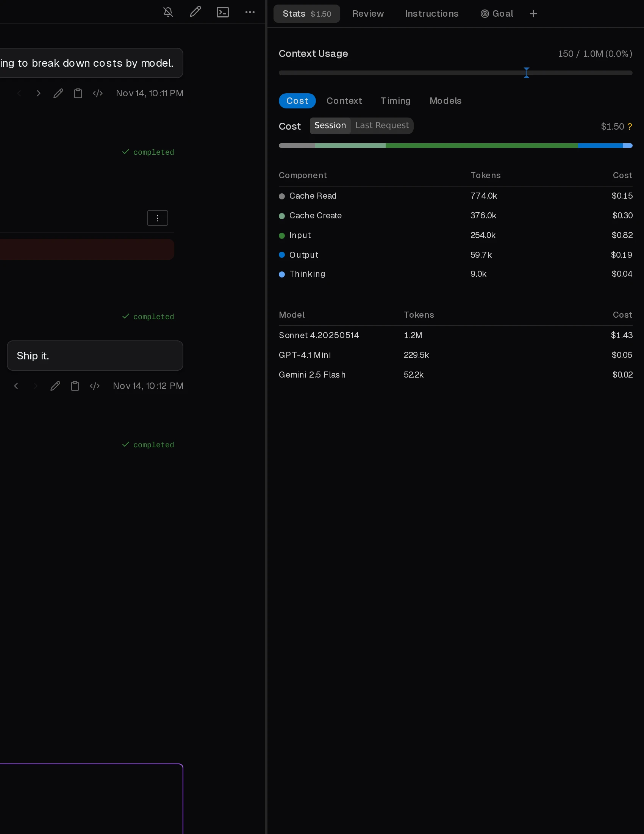Screen dimensions: 644x834
Task: Click the pencil icon in top toolbar
Action: tap(195, 12)
